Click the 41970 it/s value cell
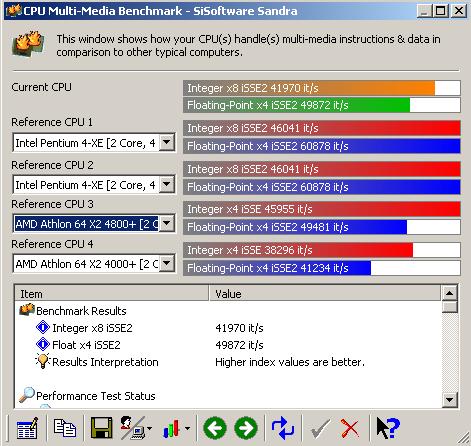The width and height of the screenshot is (471, 446). (239, 328)
